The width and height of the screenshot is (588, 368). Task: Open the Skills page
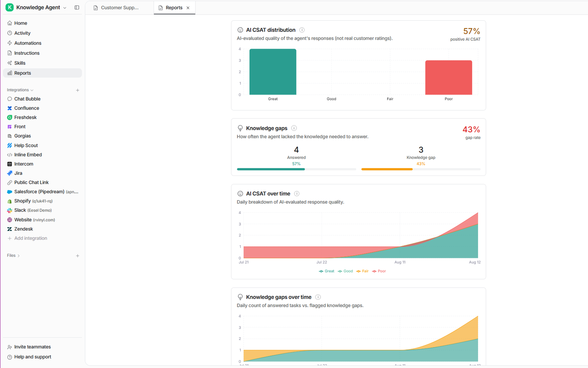pos(42,63)
